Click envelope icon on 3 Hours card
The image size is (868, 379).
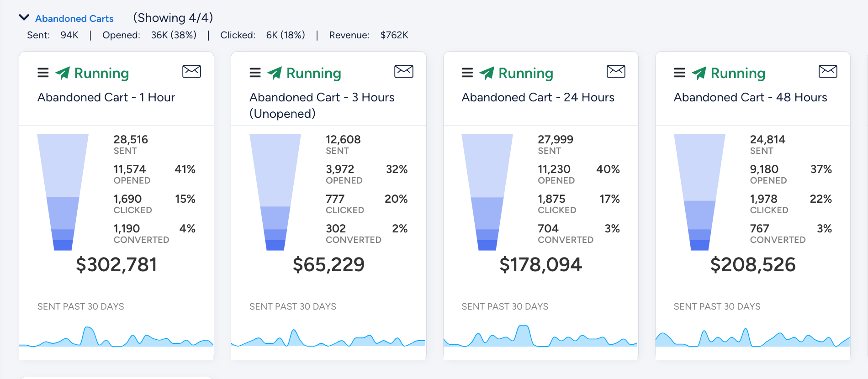404,71
